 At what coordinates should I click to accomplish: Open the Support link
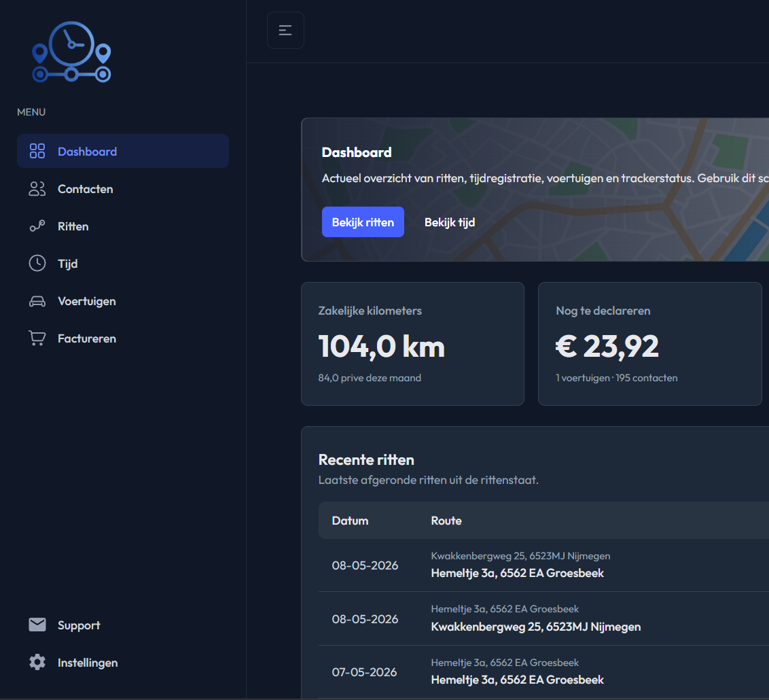tap(123, 625)
